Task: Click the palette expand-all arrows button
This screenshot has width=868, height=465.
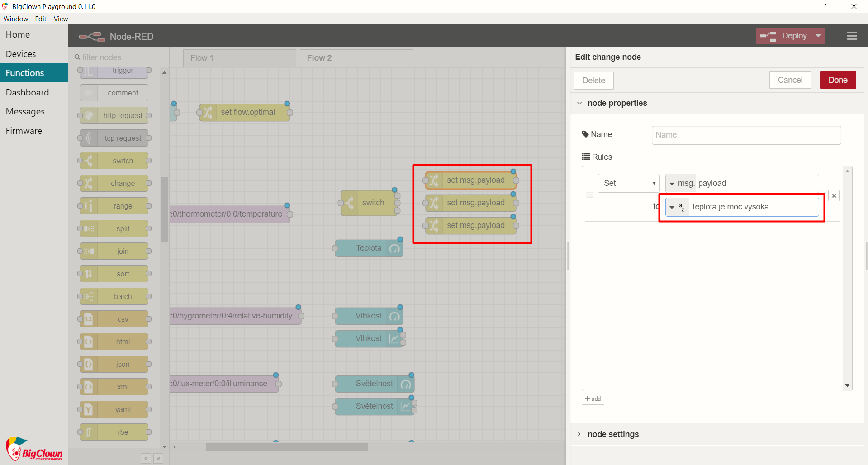Action: tap(158, 459)
